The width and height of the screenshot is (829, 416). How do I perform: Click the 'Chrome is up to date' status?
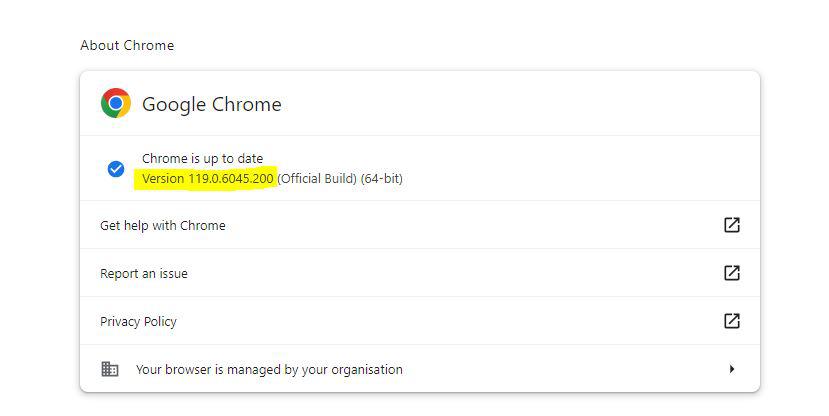[x=202, y=158]
